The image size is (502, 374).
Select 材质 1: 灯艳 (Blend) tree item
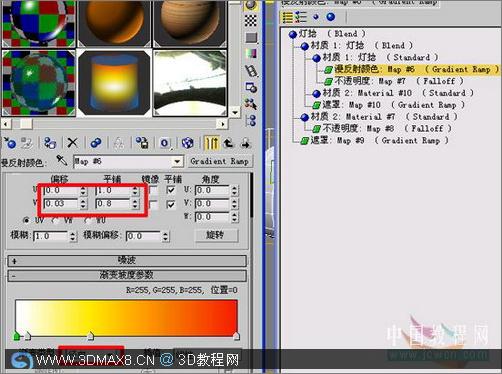click(357, 45)
